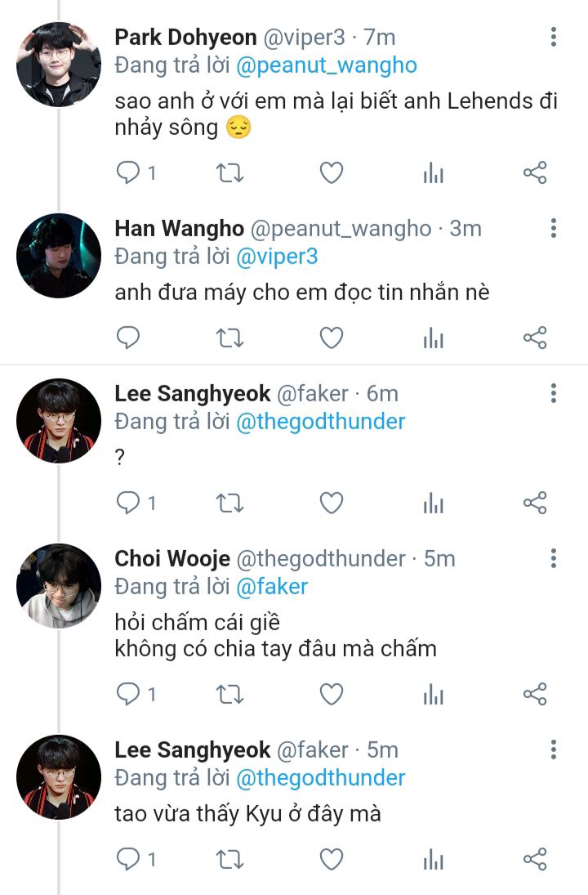Visit Han Wangho's profile via display name
Viewport: 588px width, 895px height.
tap(179, 229)
